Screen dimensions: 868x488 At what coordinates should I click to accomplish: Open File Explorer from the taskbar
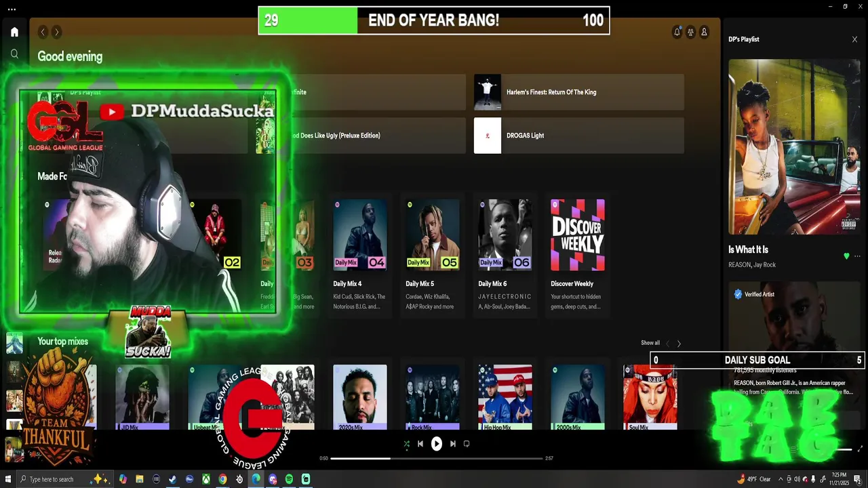click(x=139, y=479)
